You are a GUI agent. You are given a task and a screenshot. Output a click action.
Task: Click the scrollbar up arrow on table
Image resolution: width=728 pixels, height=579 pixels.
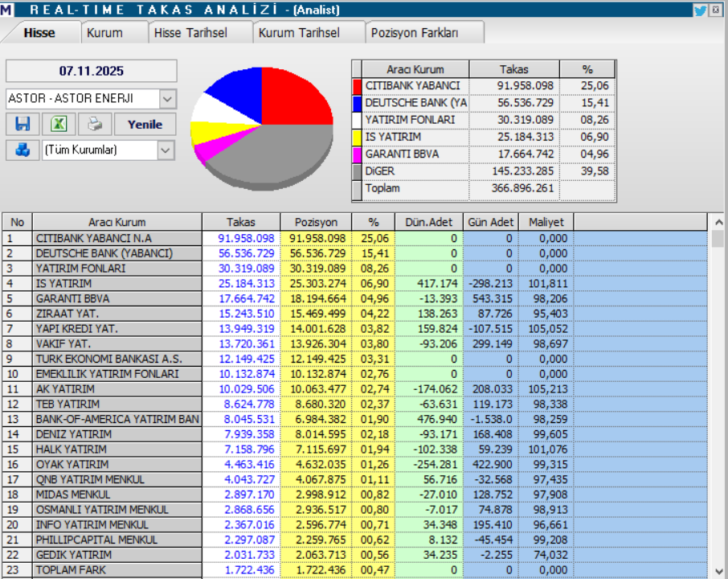point(721,221)
